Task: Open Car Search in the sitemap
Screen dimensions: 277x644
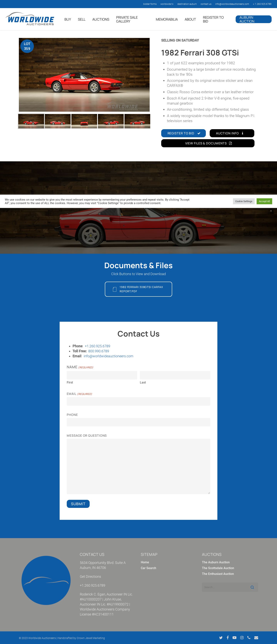Action: tap(148, 568)
